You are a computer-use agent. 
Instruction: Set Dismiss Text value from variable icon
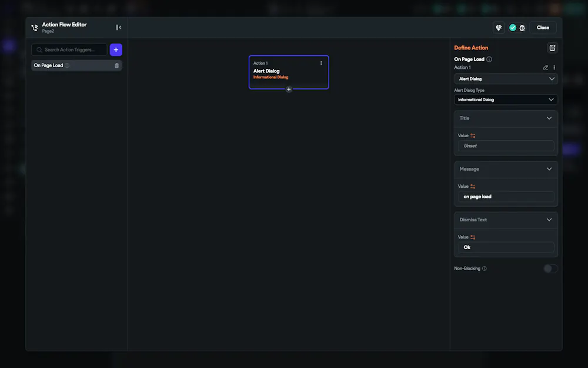[x=473, y=237]
